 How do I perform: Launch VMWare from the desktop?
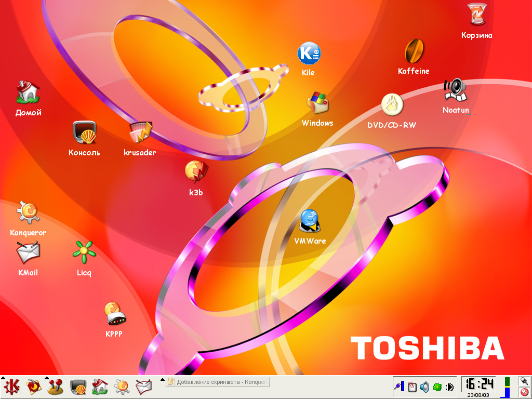pyautogui.click(x=310, y=221)
